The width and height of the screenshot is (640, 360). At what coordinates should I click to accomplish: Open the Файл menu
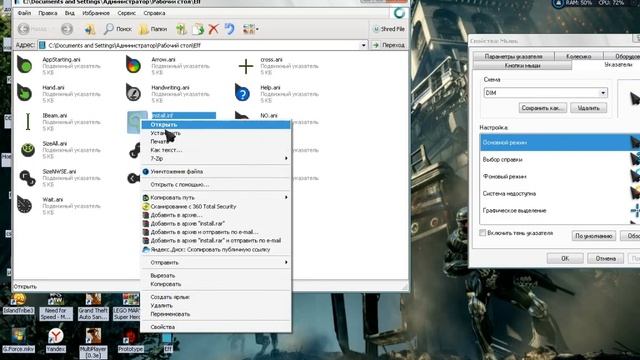coord(24,13)
